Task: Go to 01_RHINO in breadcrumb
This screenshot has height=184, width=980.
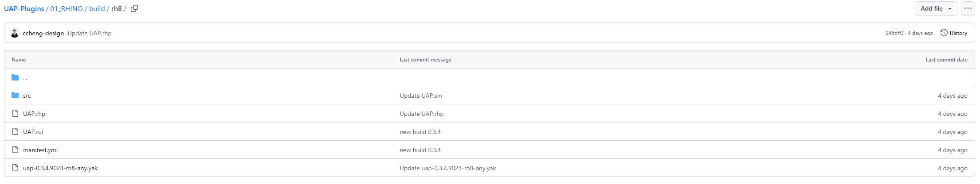Action: (67, 9)
